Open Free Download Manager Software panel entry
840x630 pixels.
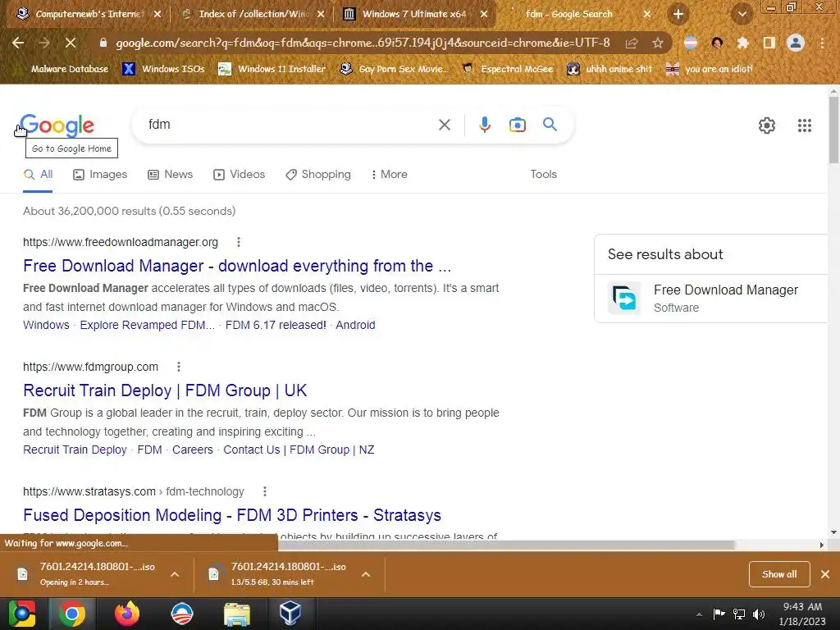pyautogui.click(x=710, y=299)
